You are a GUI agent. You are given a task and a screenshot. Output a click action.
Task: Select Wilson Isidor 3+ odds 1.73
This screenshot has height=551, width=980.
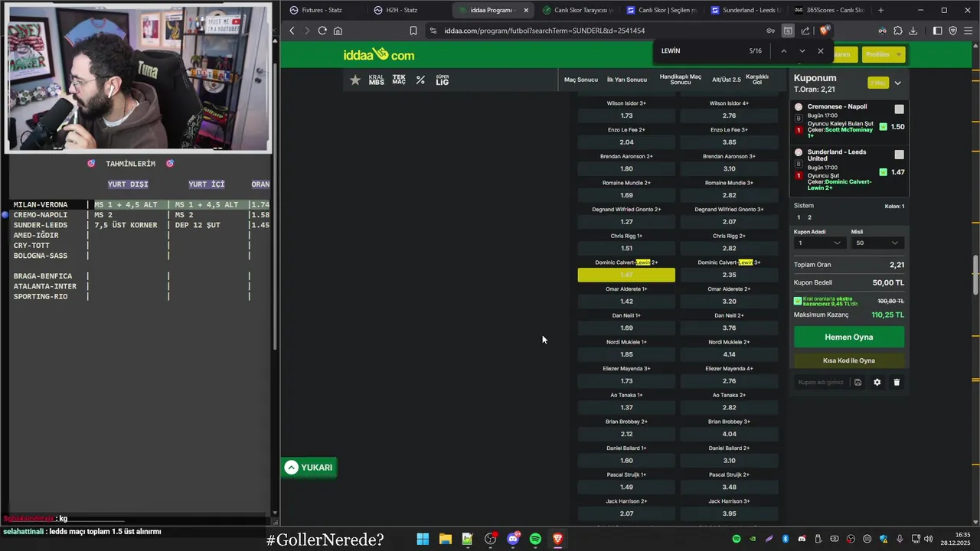point(626,116)
